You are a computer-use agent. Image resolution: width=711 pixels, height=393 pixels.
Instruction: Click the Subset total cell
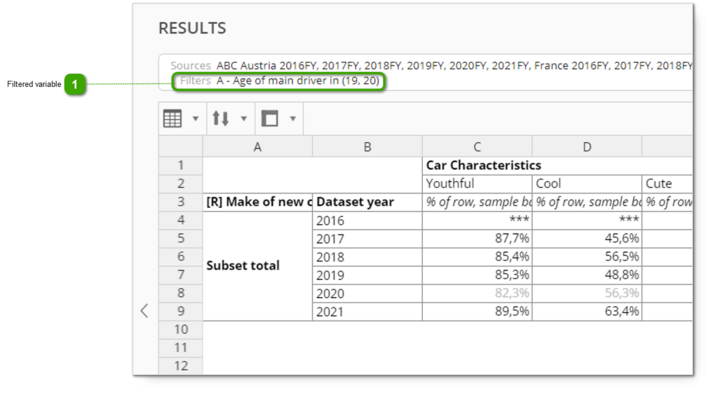[x=258, y=266]
